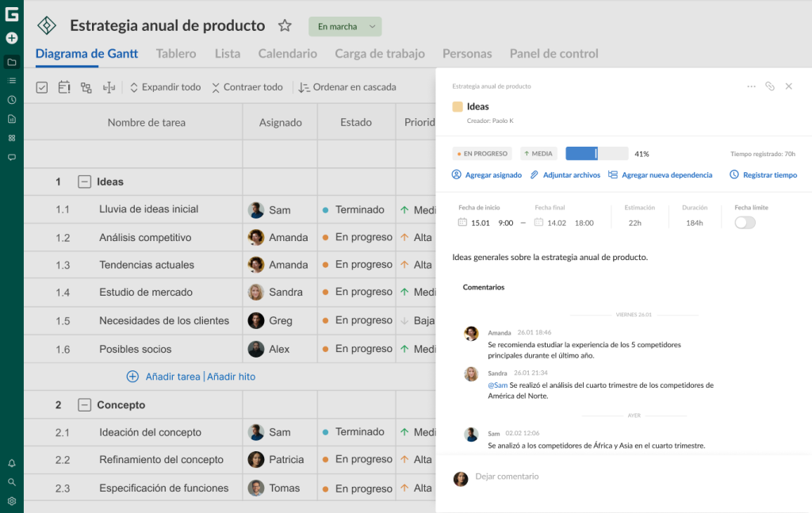
Task: Click the Ideas task color swatch
Action: click(x=458, y=106)
